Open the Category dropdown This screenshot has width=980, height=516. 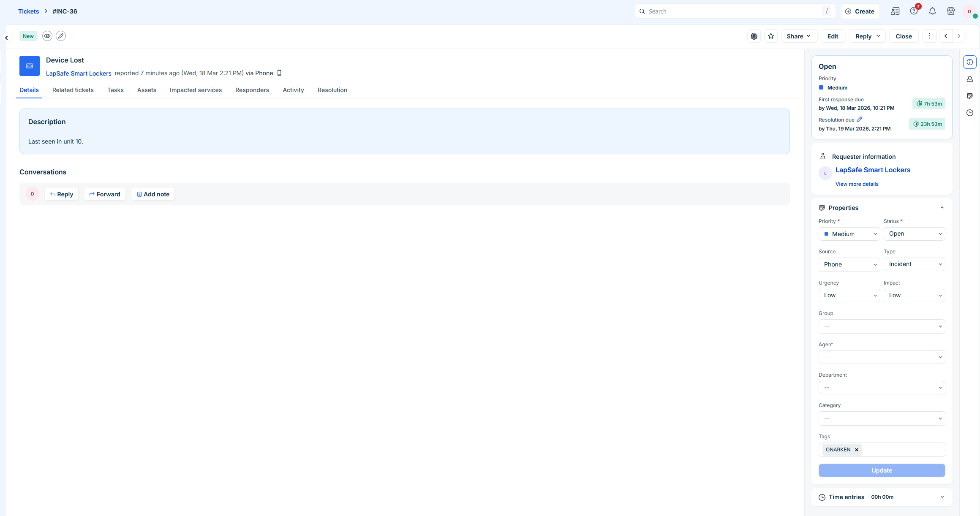(882, 418)
